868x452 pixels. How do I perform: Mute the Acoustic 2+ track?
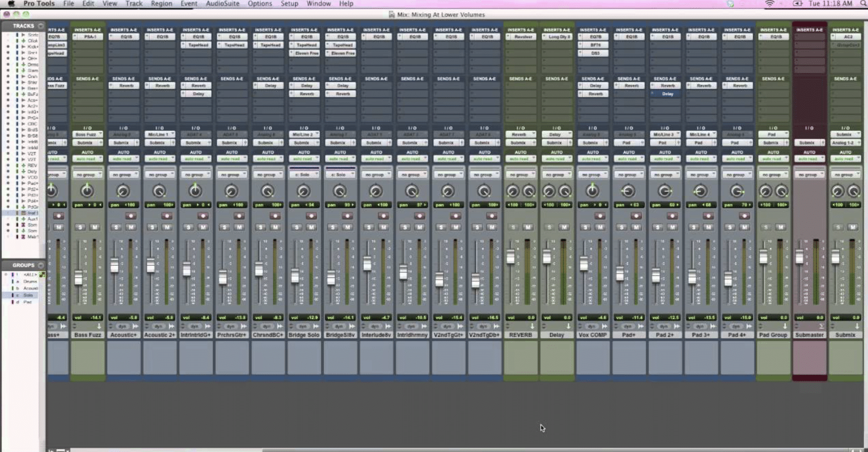(x=167, y=227)
